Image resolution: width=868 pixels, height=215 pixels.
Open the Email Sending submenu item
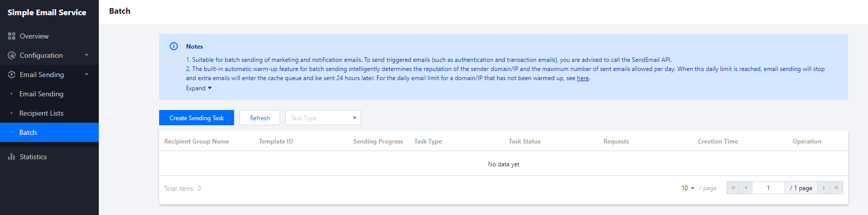[x=41, y=94]
